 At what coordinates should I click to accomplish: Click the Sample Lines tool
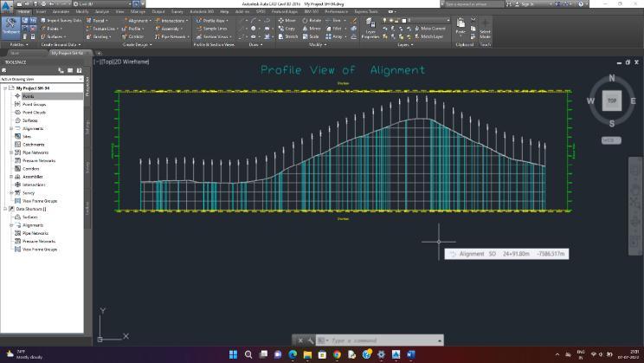(x=212, y=29)
